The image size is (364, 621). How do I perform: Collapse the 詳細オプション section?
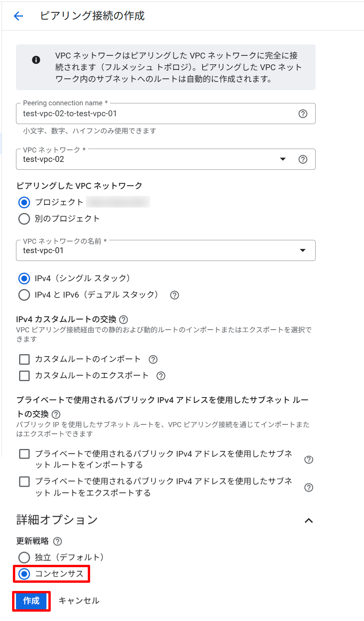[309, 521]
